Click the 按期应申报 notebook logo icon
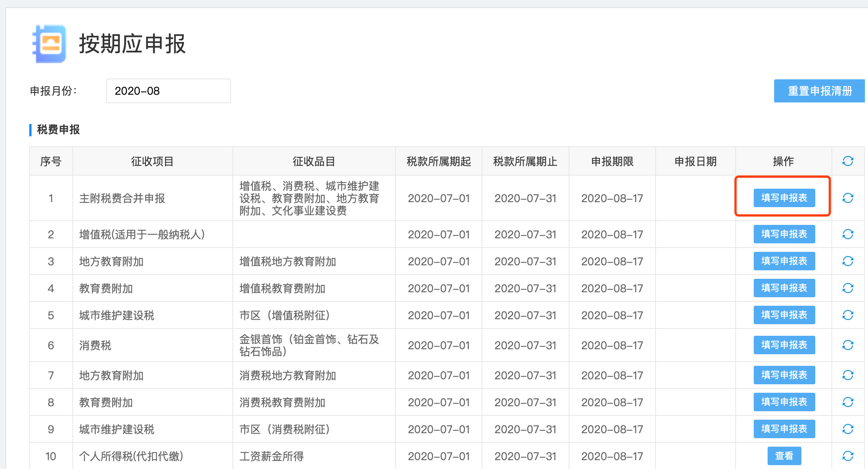This screenshot has width=868, height=469. pyautogui.click(x=49, y=44)
